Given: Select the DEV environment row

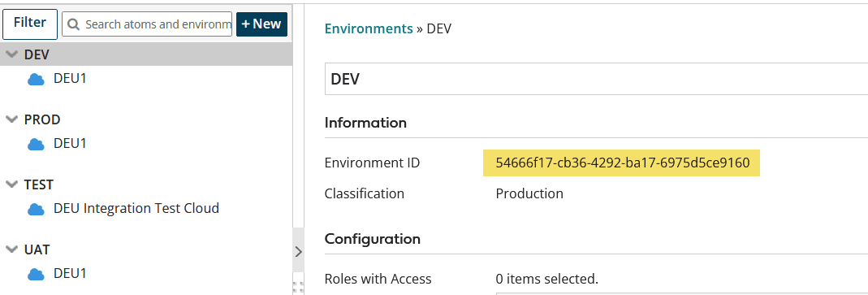Looking at the screenshot, I should (146, 54).
